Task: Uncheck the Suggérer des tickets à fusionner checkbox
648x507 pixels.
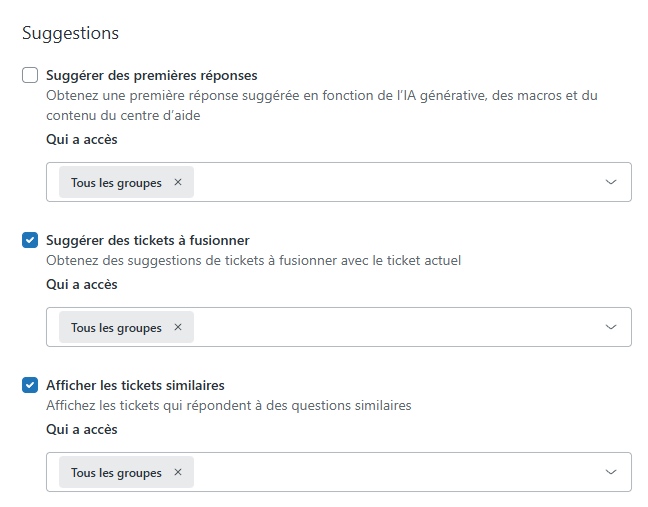Action: (30, 240)
